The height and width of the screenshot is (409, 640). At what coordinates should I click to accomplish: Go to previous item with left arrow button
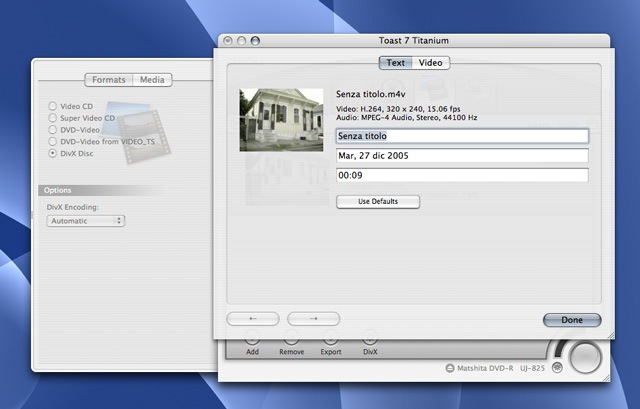[x=253, y=319]
